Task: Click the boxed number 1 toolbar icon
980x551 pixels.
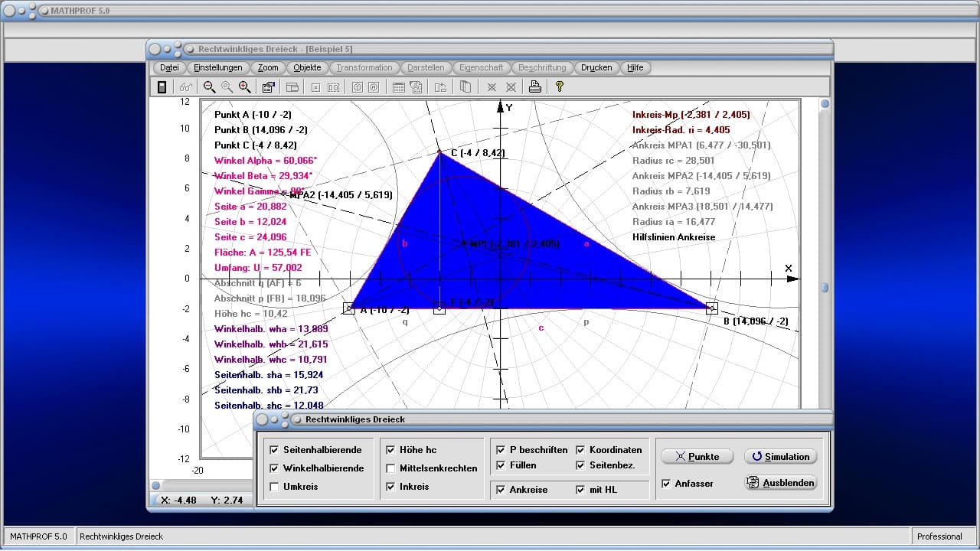Action: tap(357, 87)
